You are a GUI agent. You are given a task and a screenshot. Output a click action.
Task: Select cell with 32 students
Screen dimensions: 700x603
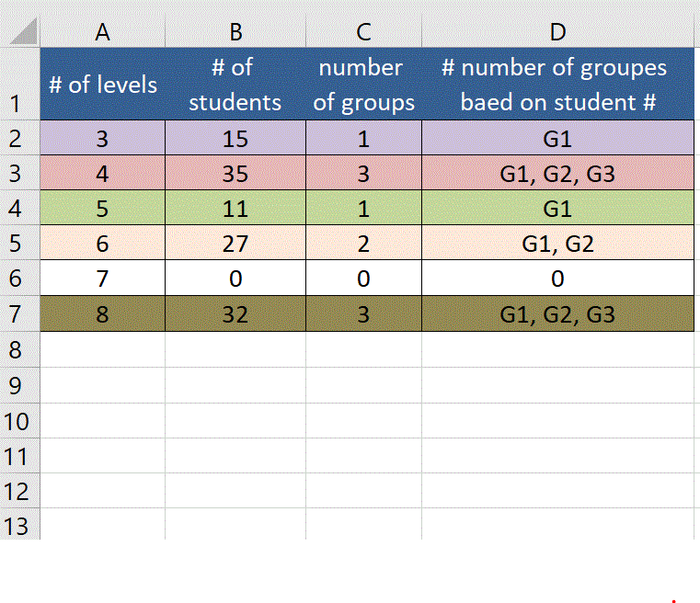[x=235, y=313]
